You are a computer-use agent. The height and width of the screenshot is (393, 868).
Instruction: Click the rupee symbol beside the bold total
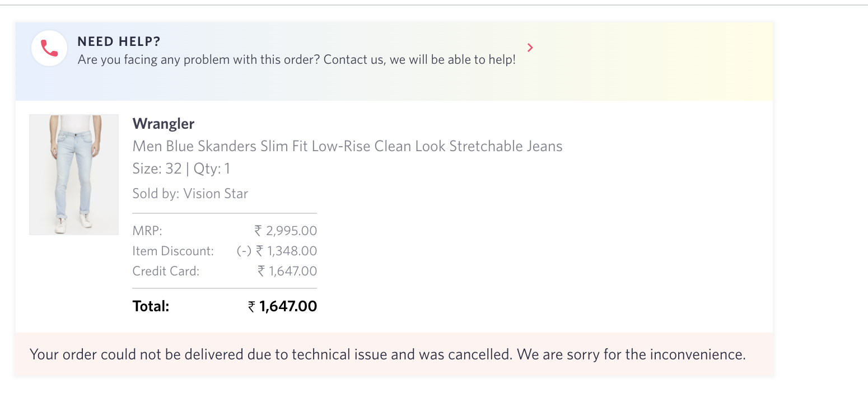click(x=252, y=307)
